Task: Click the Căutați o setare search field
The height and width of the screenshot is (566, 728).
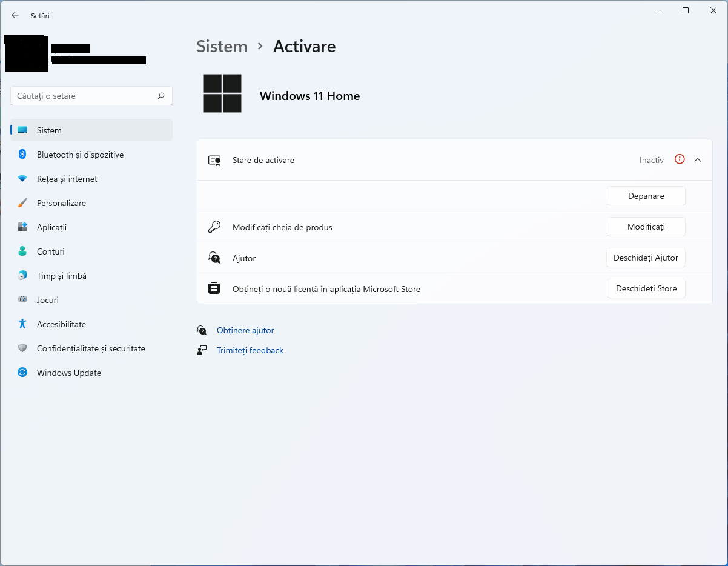Action: click(91, 96)
